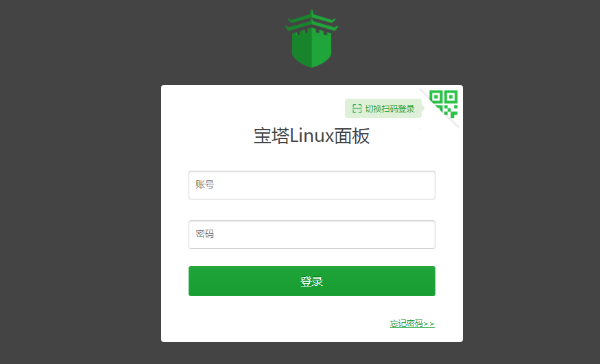
Task: Click the 宝塔Linux面板 title heading
Action: tap(312, 136)
